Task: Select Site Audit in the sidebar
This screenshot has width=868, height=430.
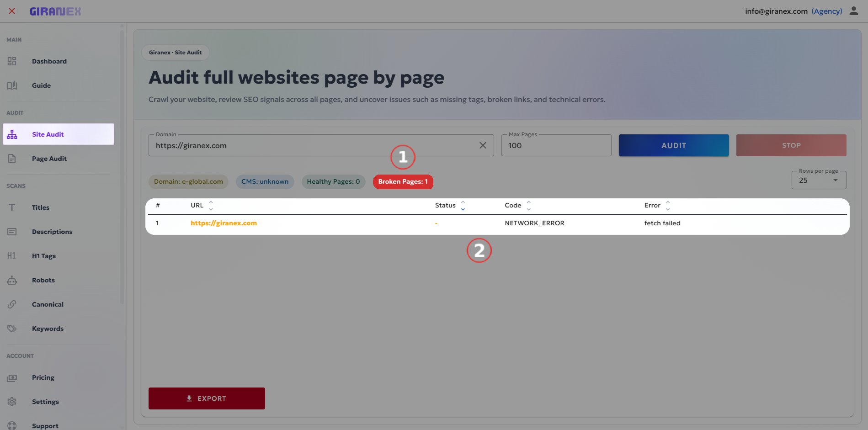Action: [59, 134]
